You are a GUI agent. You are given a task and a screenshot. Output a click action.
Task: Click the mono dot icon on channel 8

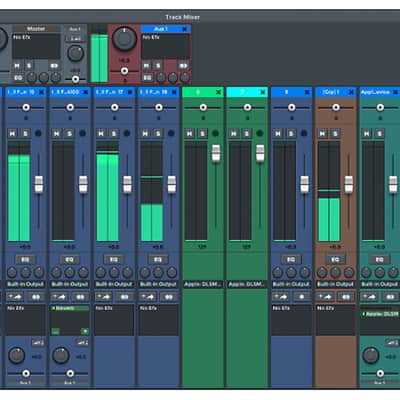301,296
